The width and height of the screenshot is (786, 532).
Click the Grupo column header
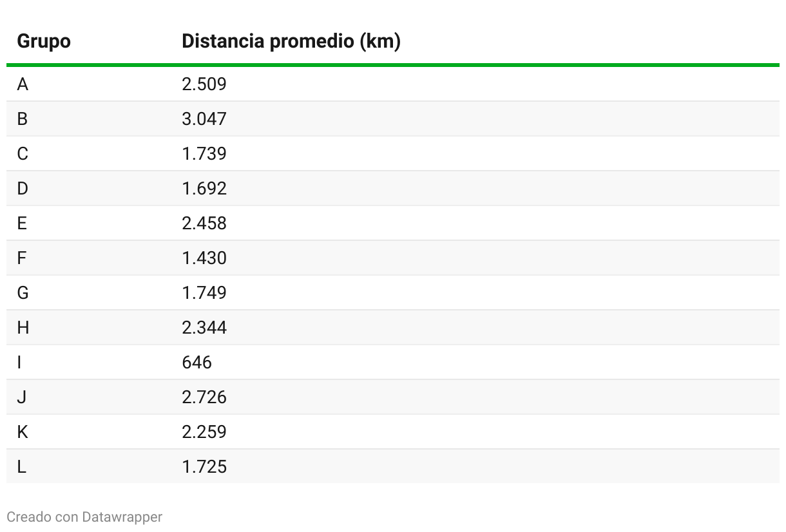pos(44,42)
